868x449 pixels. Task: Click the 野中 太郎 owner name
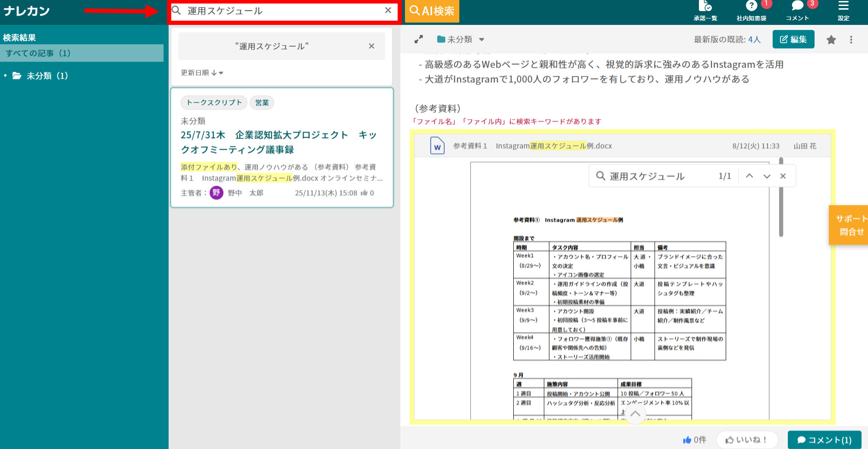[x=246, y=193]
